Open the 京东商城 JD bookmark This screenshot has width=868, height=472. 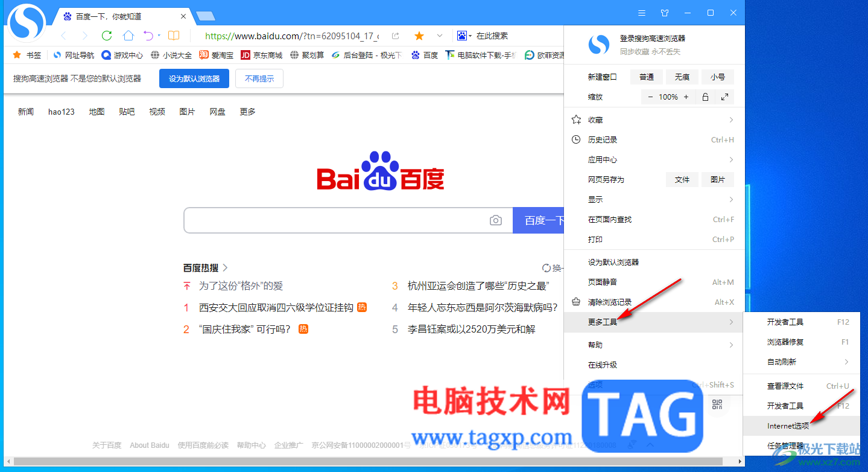[x=262, y=55]
